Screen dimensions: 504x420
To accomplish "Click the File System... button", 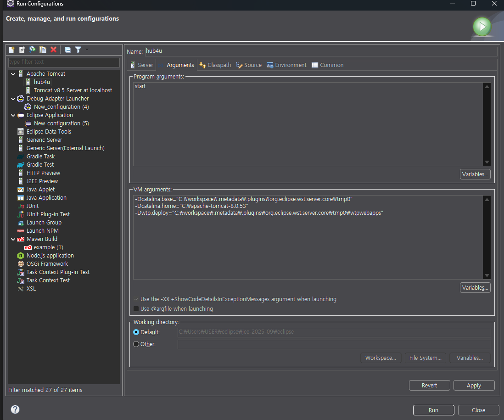I will point(425,358).
